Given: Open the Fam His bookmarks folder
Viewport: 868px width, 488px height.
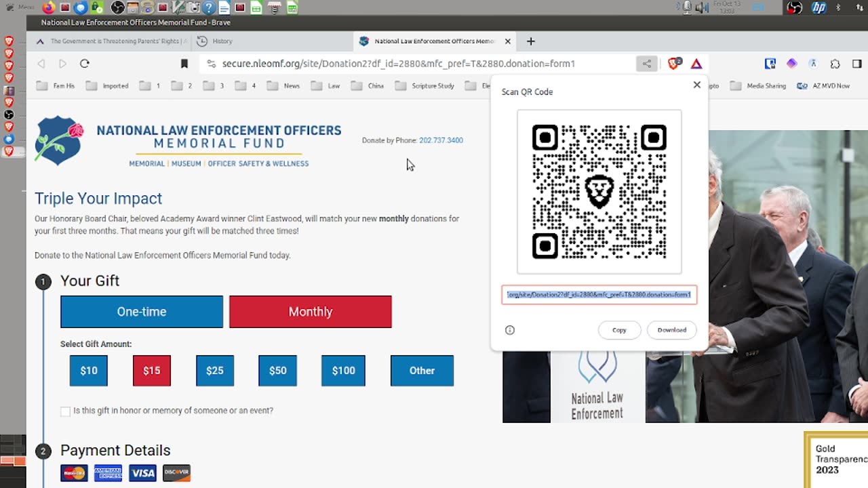Looking at the screenshot, I should click(x=56, y=86).
